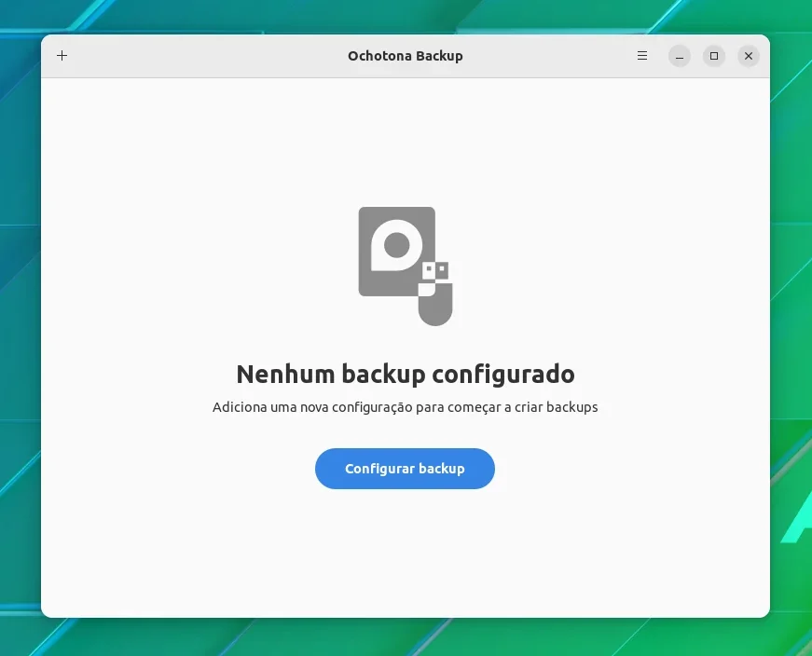Click the Ochotona Backup window title
The width and height of the screenshot is (812, 656).
click(x=406, y=56)
